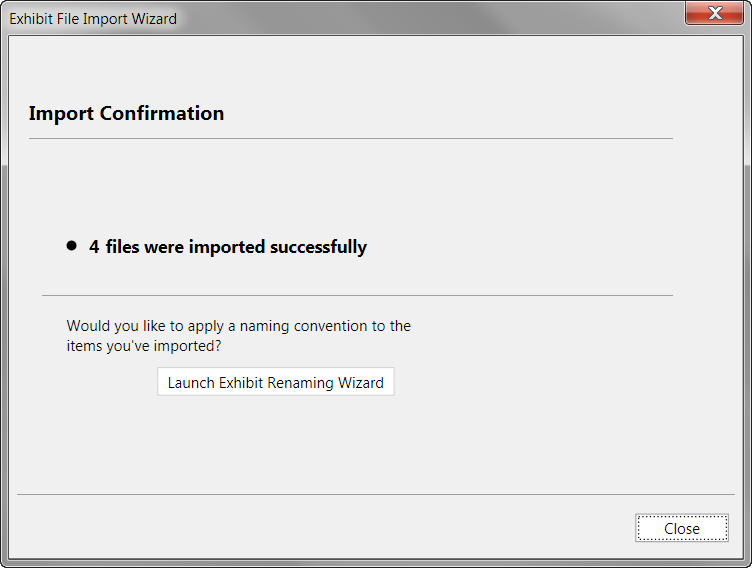Launch the Exhibit Renaming Wizard
The width and height of the screenshot is (752, 568).
click(276, 382)
